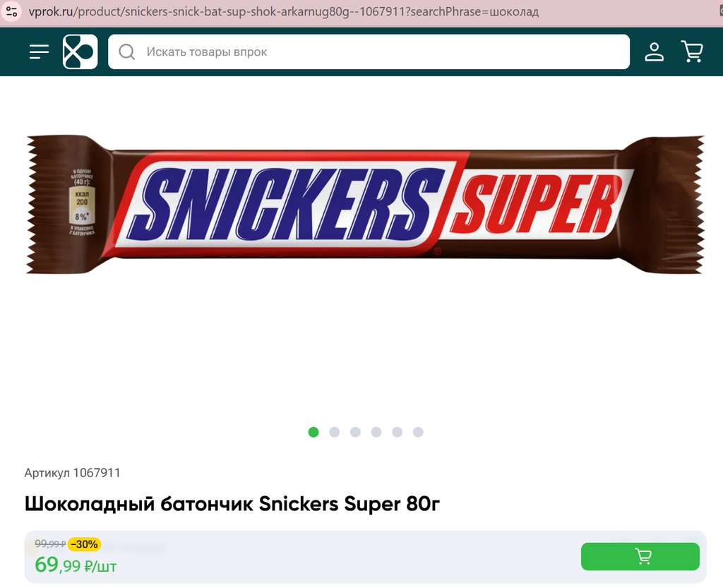Open the shopping cart in header
Image resolution: width=723 pixels, height=588 pixels.
tap(692, 52)
